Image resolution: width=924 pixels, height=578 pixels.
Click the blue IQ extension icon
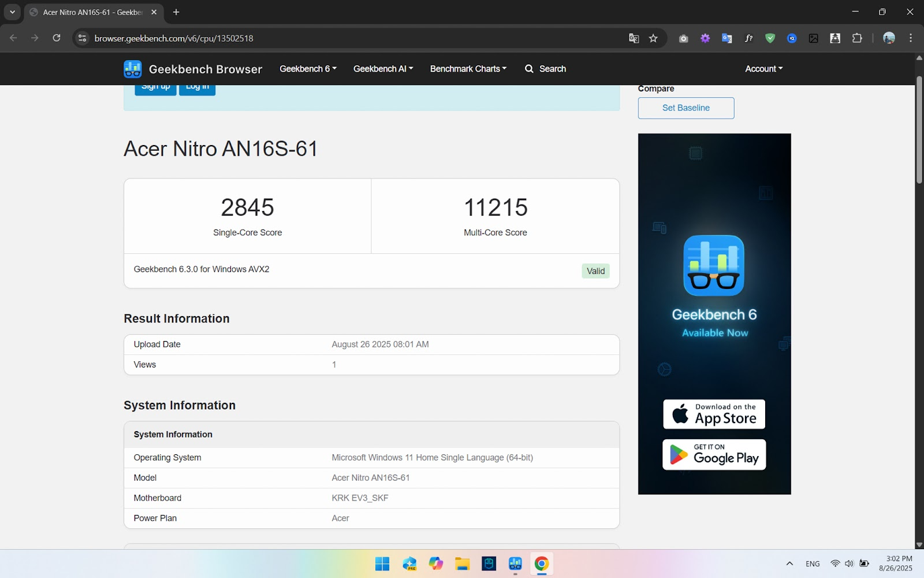click(792, 38)
